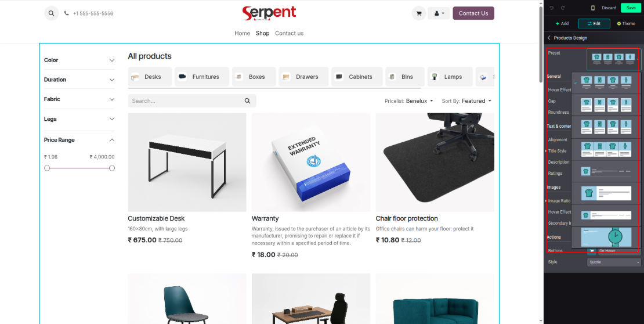Click the undo arrow in editor toolbar
This screenshot has height=324, width=644.
click(x=552, y=8)
